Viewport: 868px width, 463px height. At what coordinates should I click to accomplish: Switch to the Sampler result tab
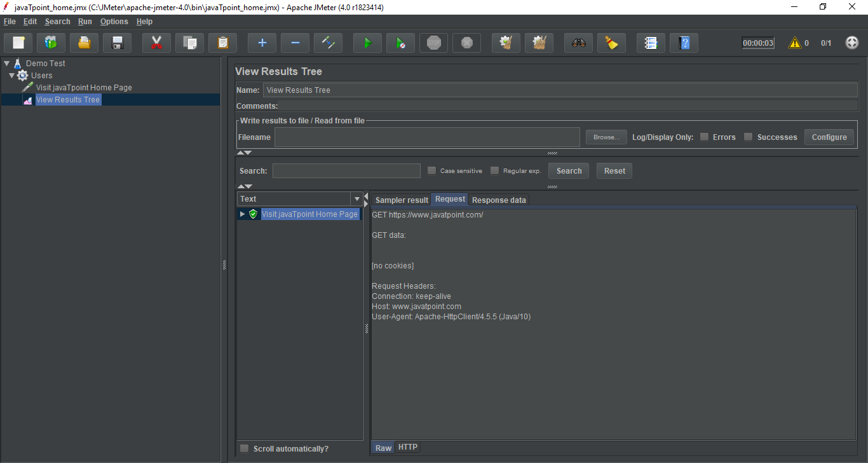[402, 200]
